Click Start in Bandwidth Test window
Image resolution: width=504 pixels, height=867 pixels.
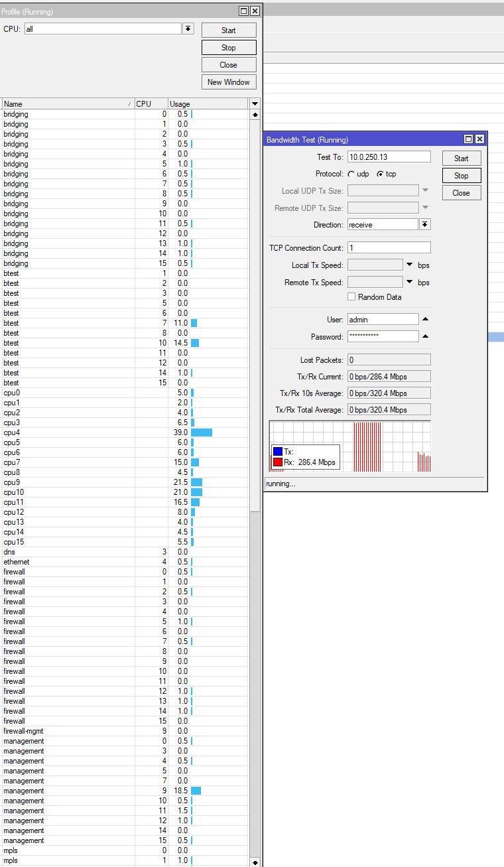click(x=462, y=159)
